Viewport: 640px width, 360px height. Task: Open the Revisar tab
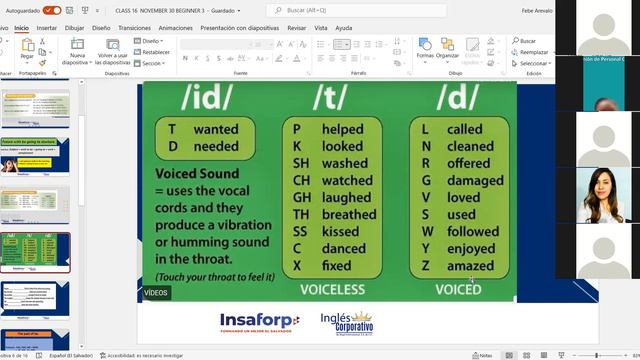coord(297,28)
